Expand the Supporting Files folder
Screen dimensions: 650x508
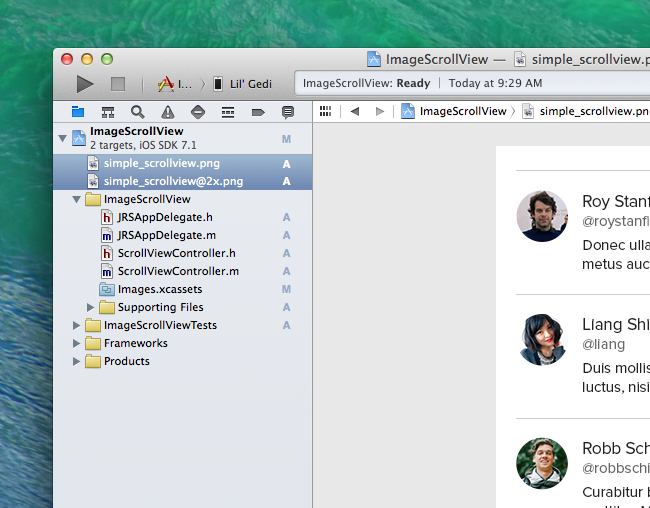point(91,307)
